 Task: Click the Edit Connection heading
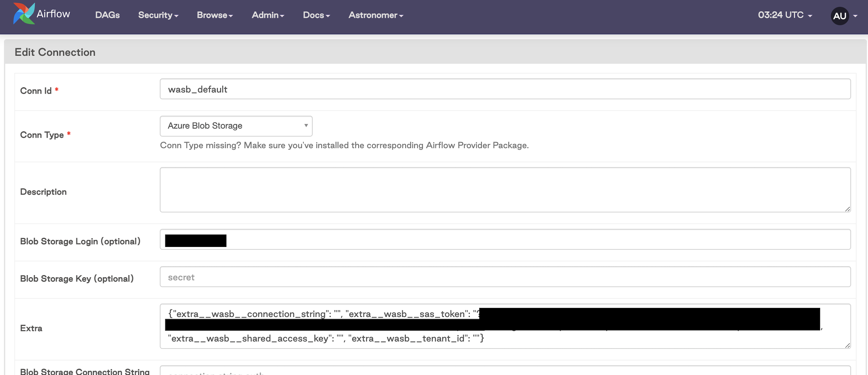click(x=55, y=52)
